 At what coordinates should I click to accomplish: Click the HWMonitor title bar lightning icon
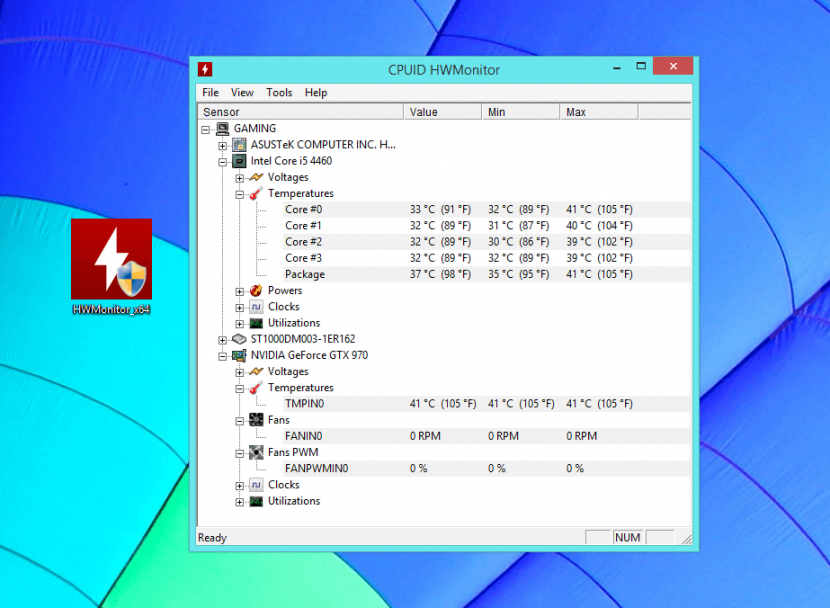point(205,69)
